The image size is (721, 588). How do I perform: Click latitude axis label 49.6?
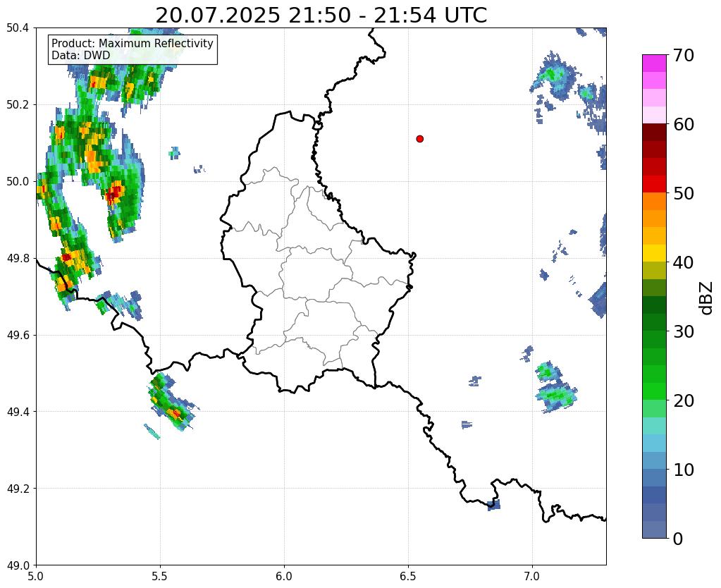pos(18,335)
